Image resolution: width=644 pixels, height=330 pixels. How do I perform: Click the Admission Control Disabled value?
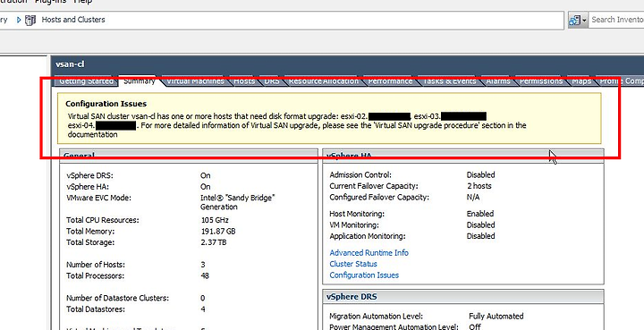tap(480, 175)
